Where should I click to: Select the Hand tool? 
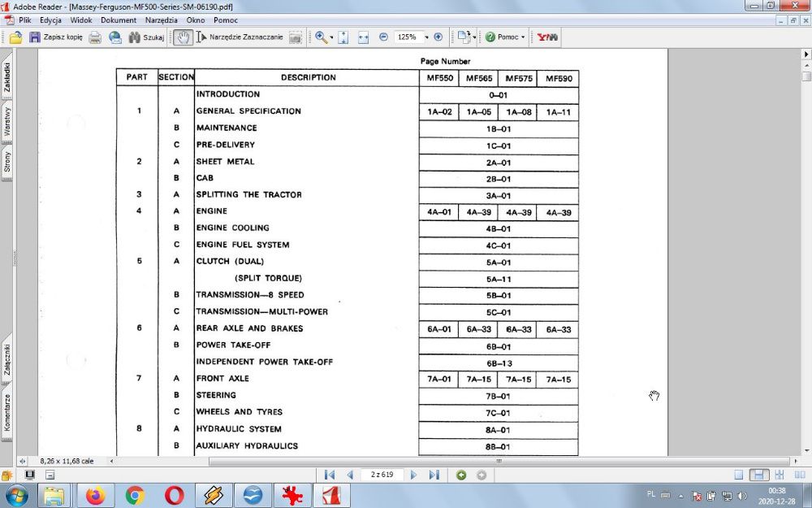pos(183,37)
